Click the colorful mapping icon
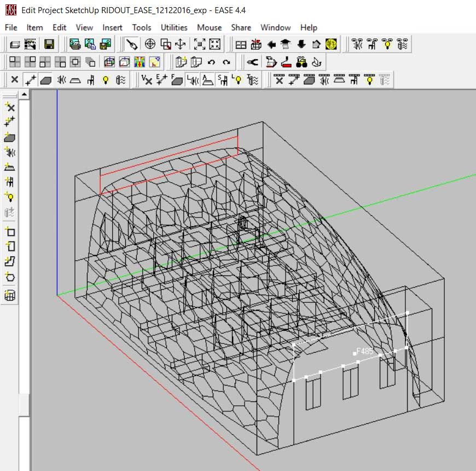 coord(140,62)
